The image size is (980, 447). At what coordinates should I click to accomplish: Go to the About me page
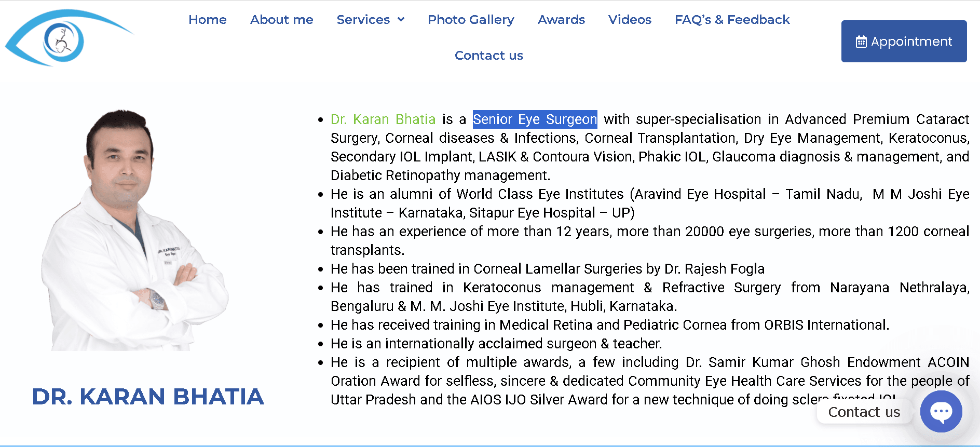point(281,20)
